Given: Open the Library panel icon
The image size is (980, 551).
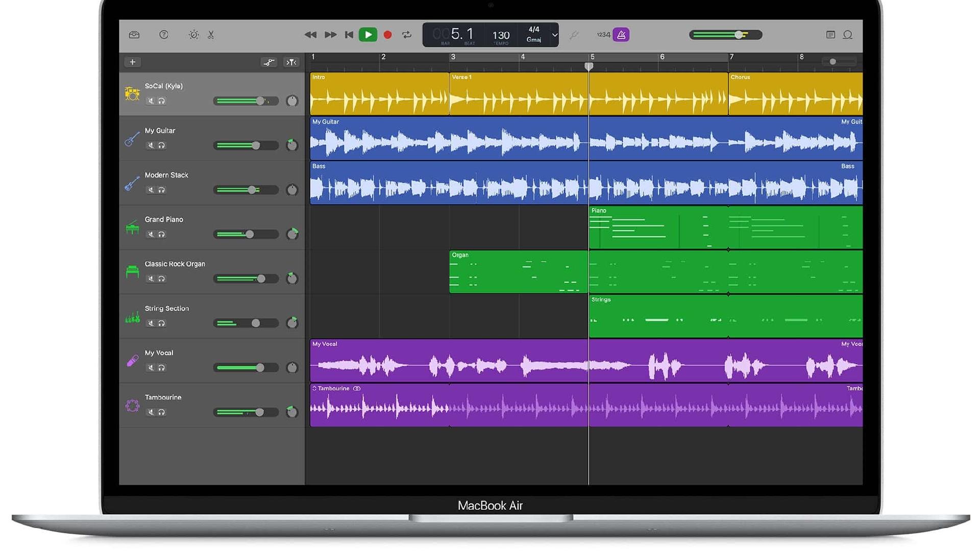Looking at the screenshot, I should [x=134, y=35].
